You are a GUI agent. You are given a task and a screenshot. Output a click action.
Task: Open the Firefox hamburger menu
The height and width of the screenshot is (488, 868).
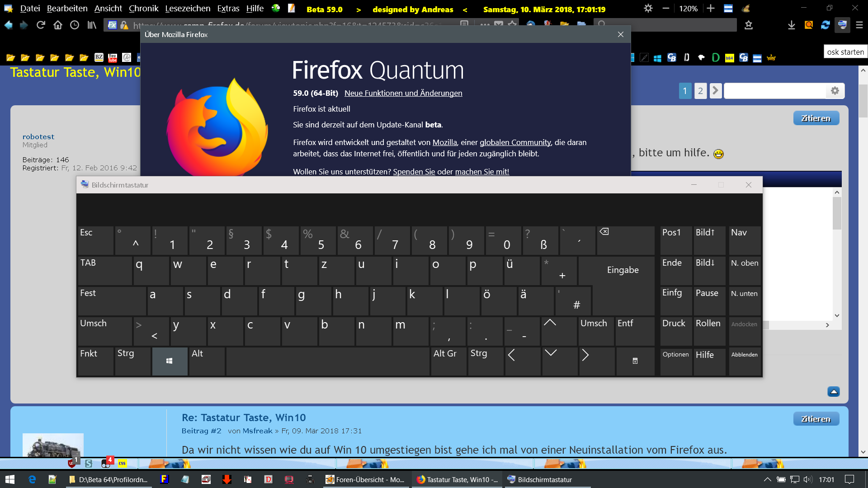click(x=859, y=25)
